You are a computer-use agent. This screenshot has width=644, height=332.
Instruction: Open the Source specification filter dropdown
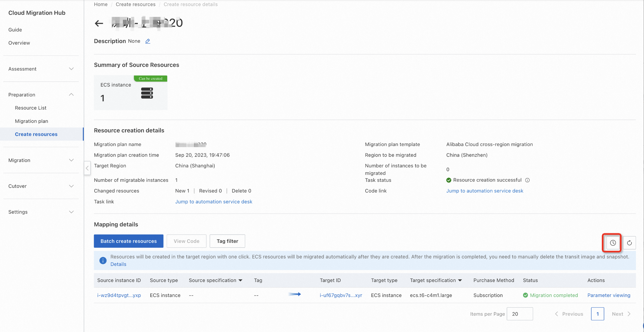tap(240, 280)
